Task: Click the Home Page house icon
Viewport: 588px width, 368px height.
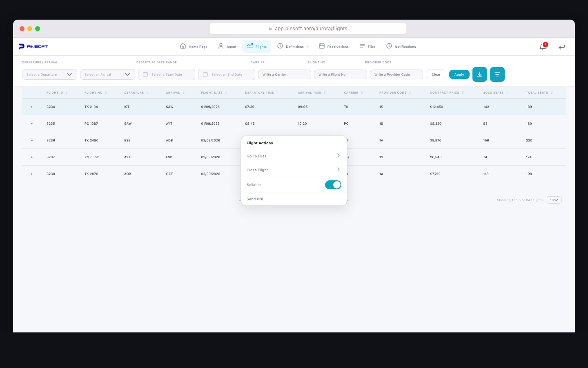Action: tap(183, 46)
